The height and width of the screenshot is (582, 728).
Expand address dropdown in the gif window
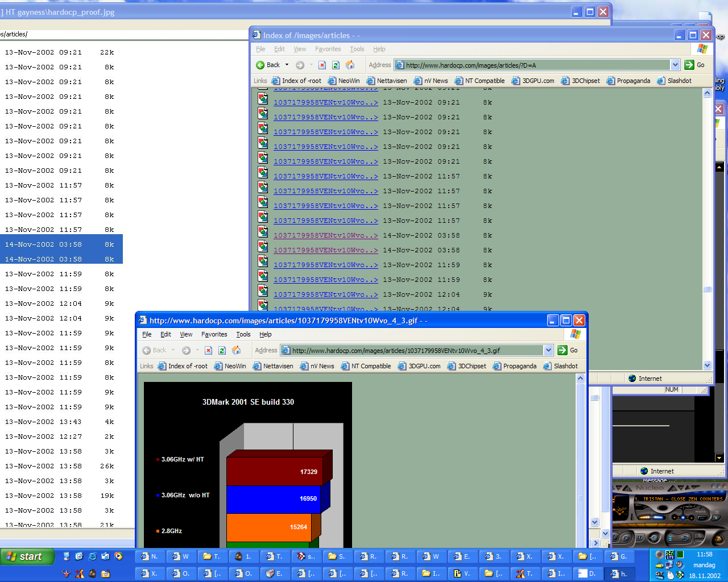tap(548, 350)
